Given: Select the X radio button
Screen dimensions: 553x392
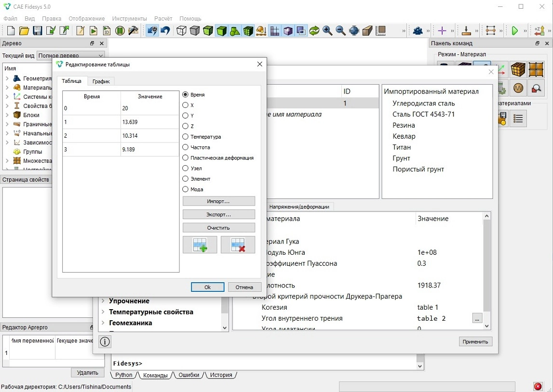Looking at the screenshot, I should coord(185,105).
